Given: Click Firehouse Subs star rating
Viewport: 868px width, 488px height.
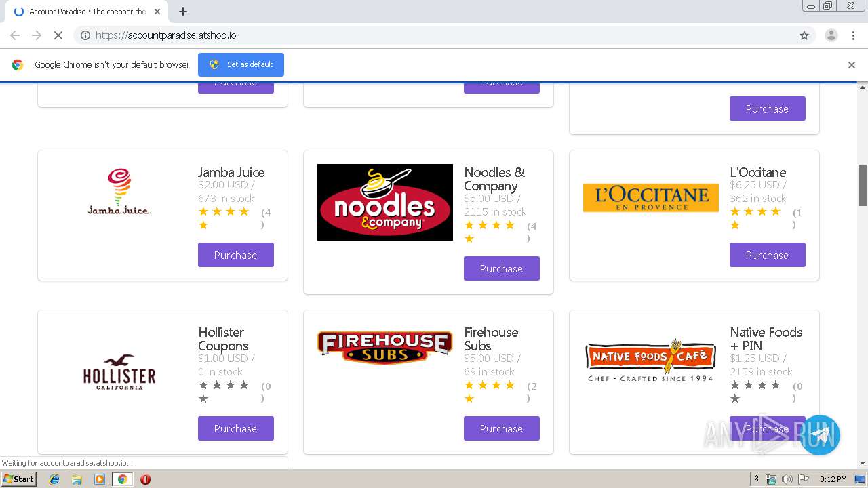Looking at the screenshot, I should point(490,392).
